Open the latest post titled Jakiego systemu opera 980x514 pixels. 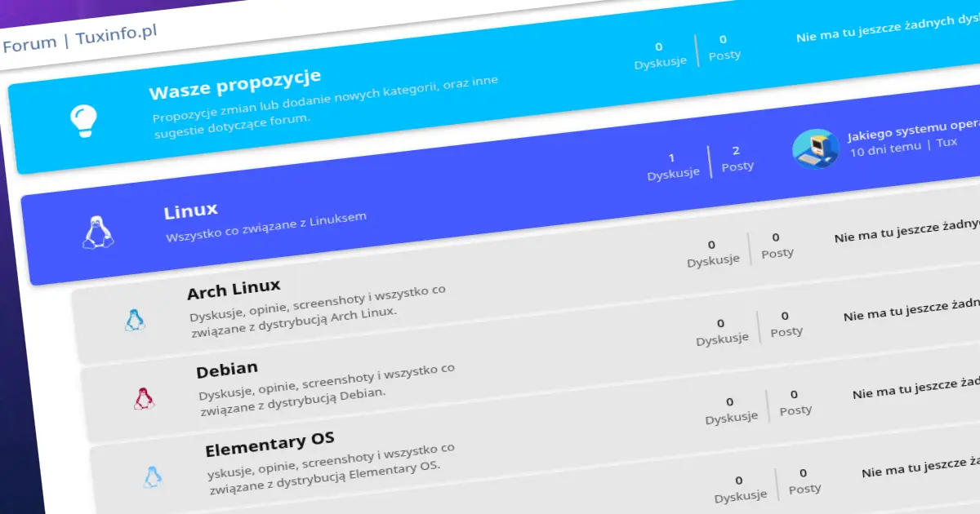click(x=913, y=131)
